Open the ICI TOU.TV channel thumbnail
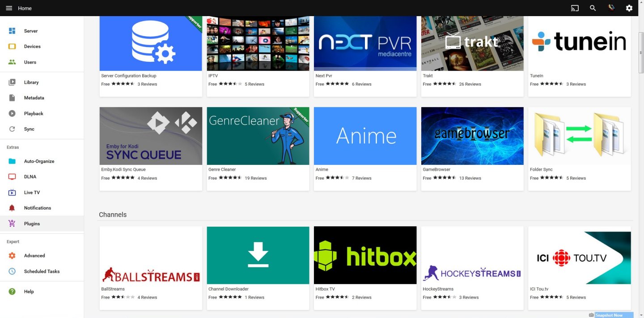The width and height of the screenshot is (644, 318). tap(580, 255)
